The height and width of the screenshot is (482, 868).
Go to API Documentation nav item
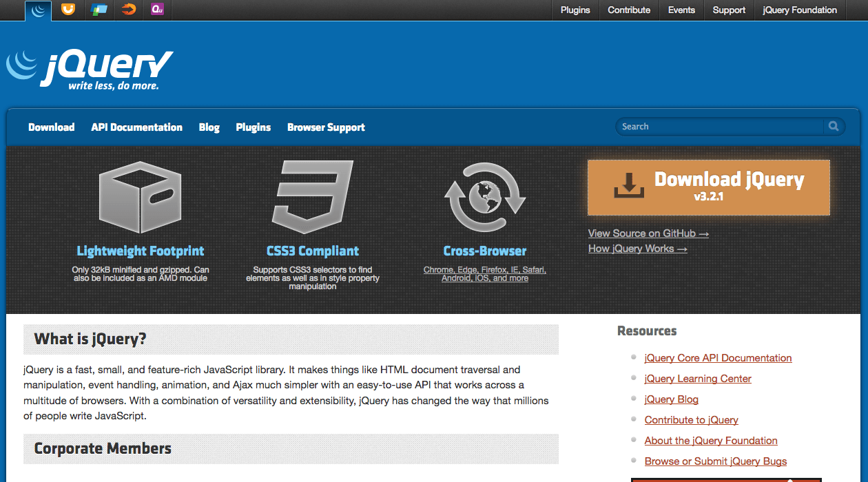coord(136,127)
